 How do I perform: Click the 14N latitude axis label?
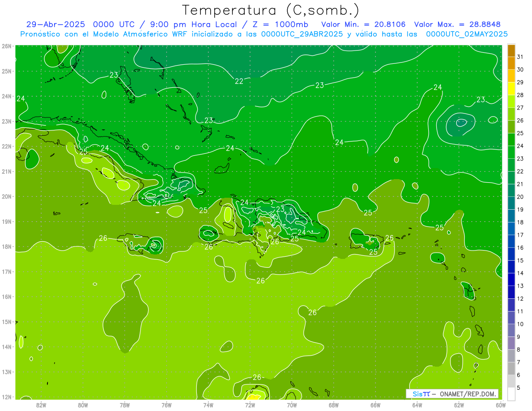7,347
